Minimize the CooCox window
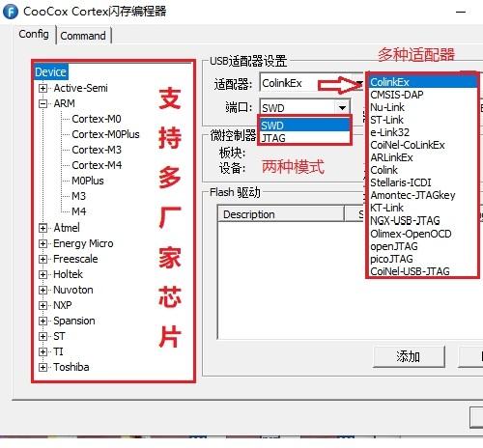The image size is (483, 448). click(x=461, y=12)
